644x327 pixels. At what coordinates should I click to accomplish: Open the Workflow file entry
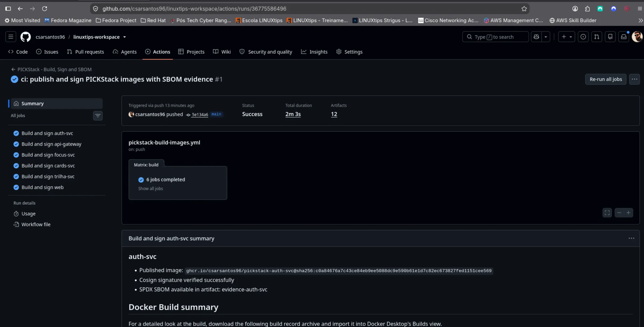coord(36,224)
